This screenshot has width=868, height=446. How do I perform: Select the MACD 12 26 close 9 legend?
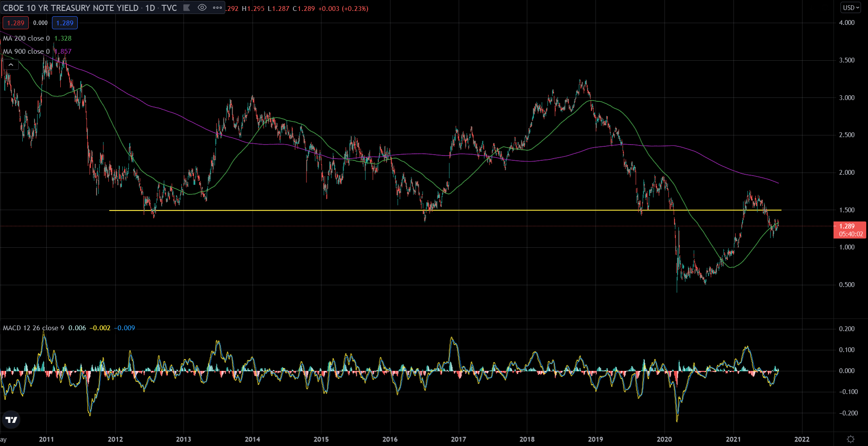click(34, 328)
